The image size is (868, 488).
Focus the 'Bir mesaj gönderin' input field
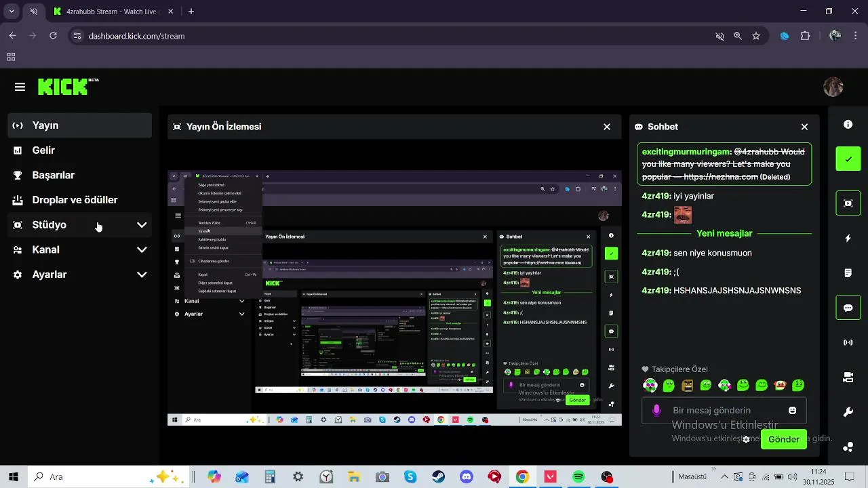724,410
